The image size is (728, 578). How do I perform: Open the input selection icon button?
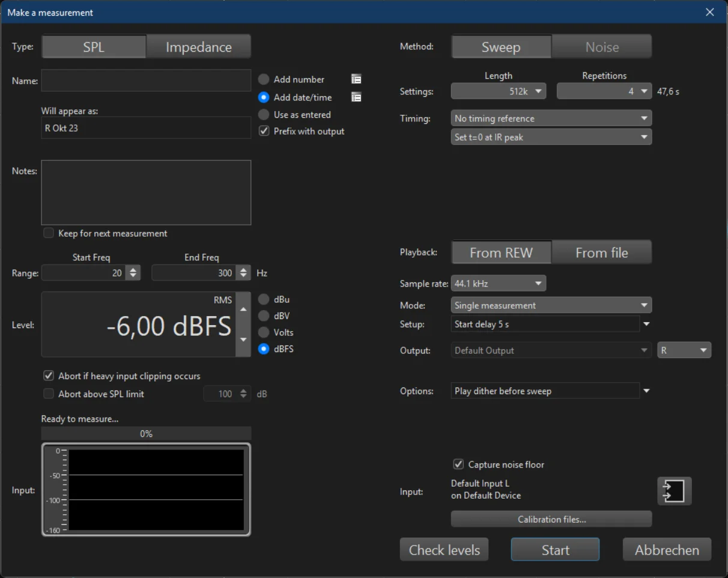674,491
